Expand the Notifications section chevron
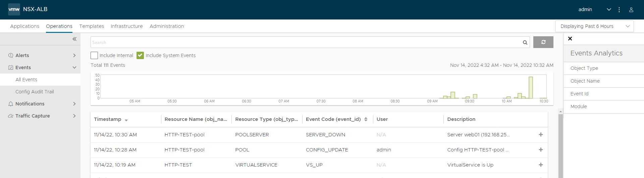This screenshot has width=644, height=178. tap(74, 104)
